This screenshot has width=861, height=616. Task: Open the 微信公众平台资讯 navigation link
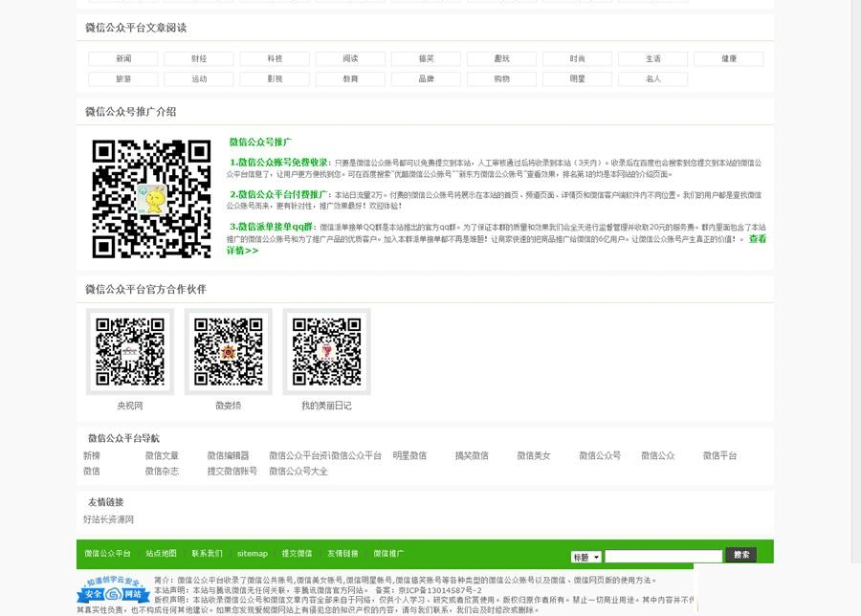point(299,455)
